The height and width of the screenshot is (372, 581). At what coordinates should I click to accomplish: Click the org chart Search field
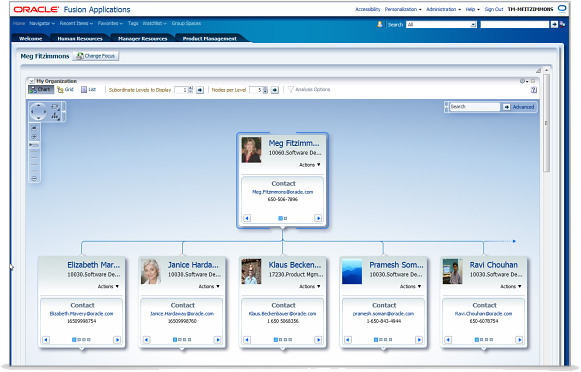point(475,107)
